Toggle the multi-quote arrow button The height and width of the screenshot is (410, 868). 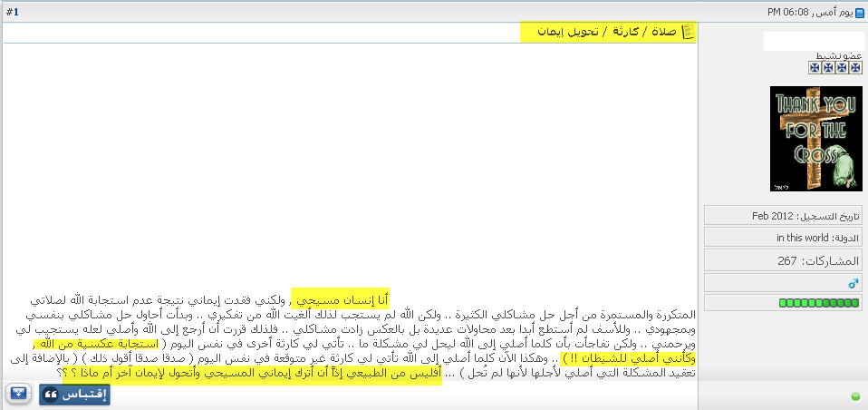click(x=18, y=395)
